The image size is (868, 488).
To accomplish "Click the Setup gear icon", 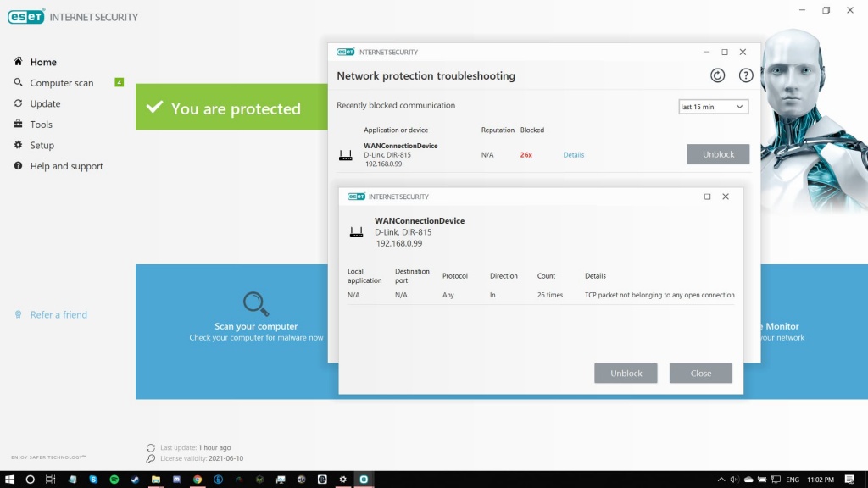I will click(x=18, y=145).
